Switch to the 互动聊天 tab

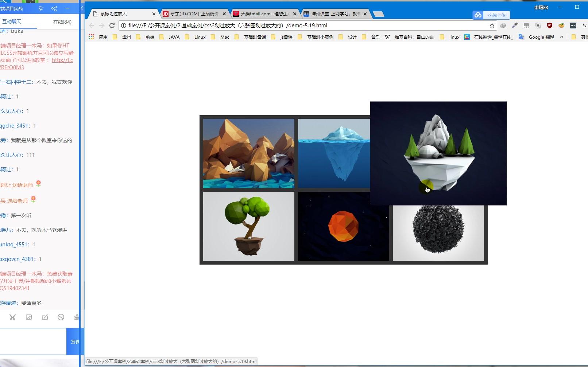coord(12,22)
